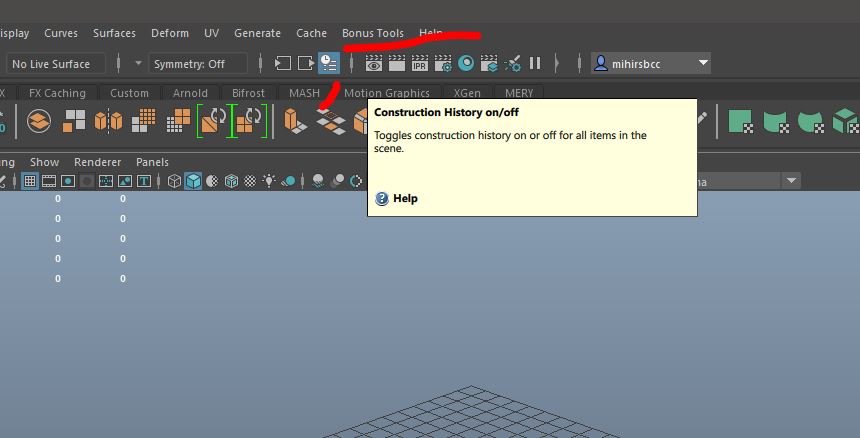Click the Remesh icon in first green bracket
Screen dimensions: 860x438
coord(214,121)
